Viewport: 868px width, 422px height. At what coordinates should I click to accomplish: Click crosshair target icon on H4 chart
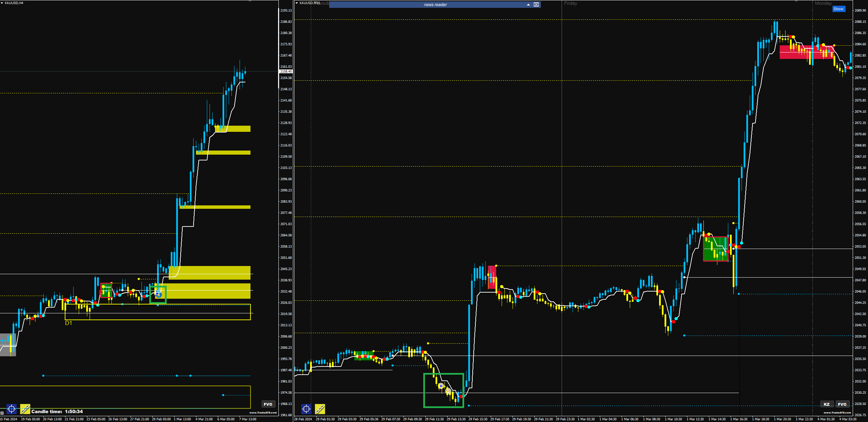(x=12, y=409)
